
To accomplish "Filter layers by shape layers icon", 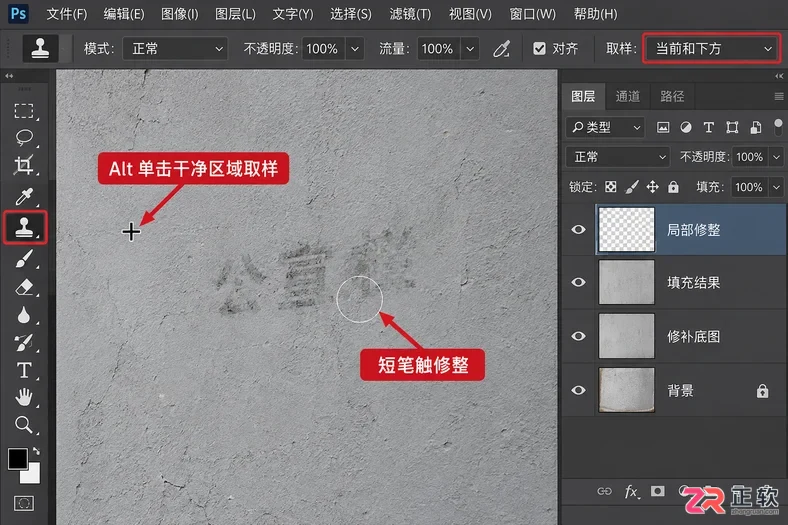I will [x=732, y=128].
